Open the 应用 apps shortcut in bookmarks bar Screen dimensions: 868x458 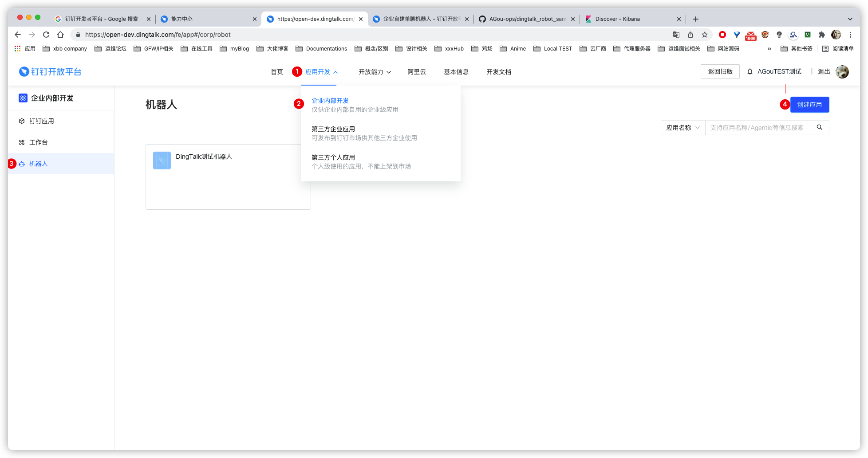pos(25,49)
